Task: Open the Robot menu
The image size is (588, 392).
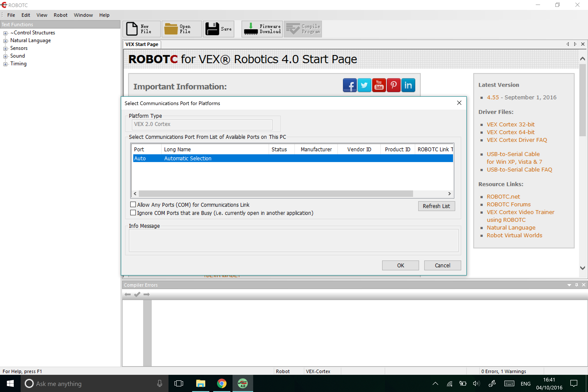Action: click(61, 15)
